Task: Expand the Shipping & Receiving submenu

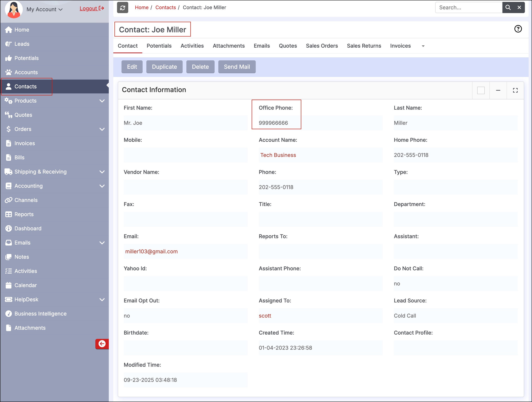Action: pos(102,172)
